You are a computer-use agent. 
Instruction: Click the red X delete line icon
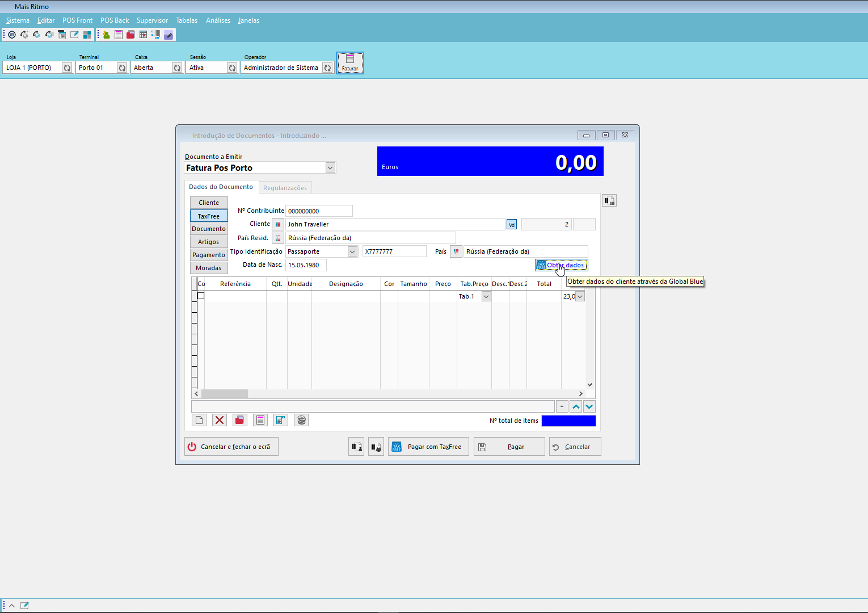tap(220, 420)
